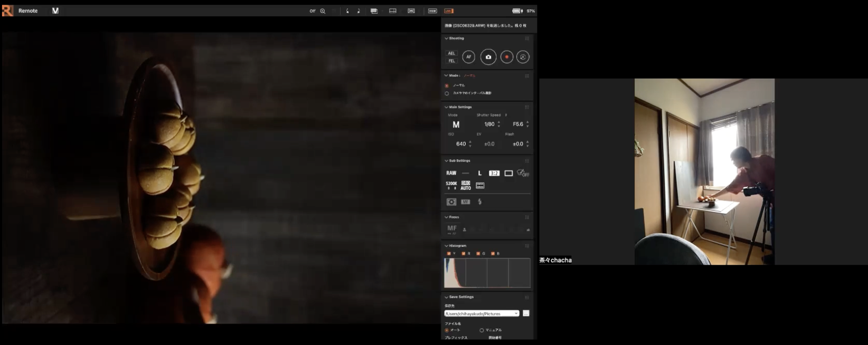This screenshot has width=868, height=345.
Task: Select the ノーマル shooting mode radio button
Action: click(x=447, y=85)
